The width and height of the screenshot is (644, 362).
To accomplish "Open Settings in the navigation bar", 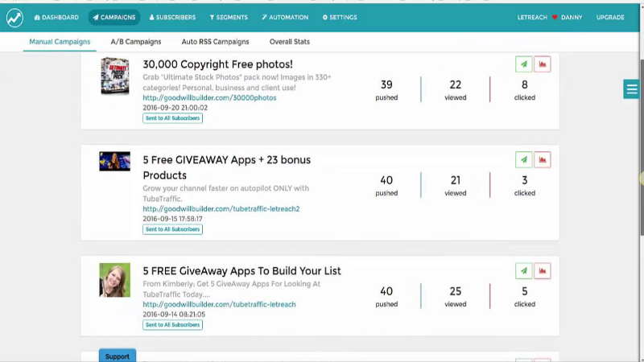I will (340, 17).
